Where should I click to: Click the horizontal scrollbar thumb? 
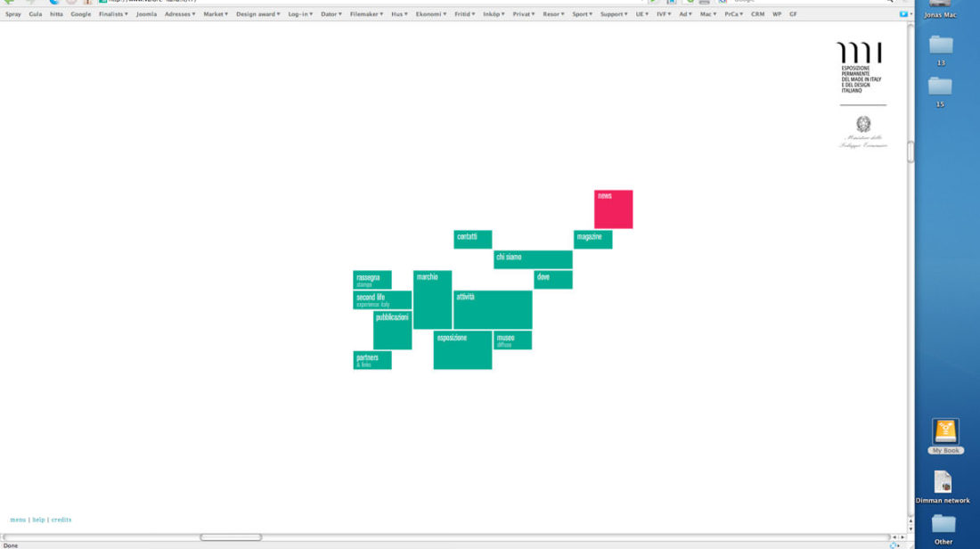[x=231, y=537]
